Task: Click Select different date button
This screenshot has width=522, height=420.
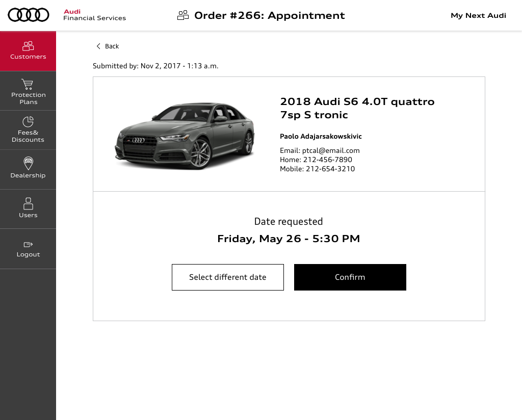Action: point(228,277)
